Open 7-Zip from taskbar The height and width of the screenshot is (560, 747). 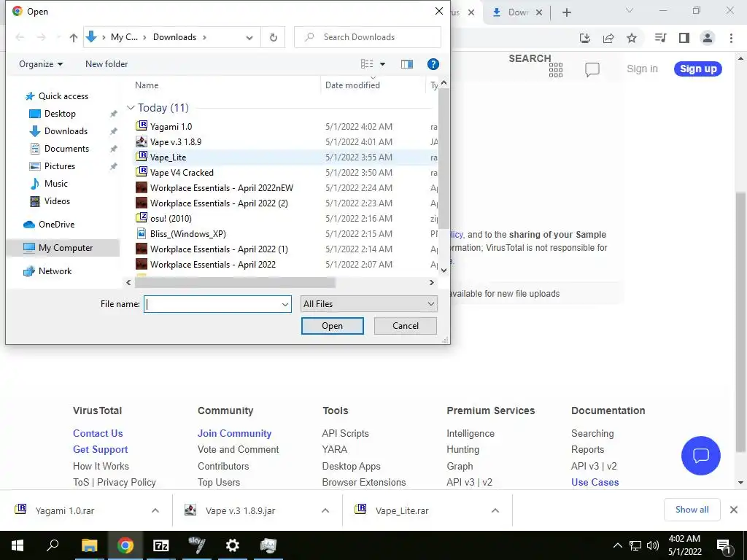tap(161, 545)
